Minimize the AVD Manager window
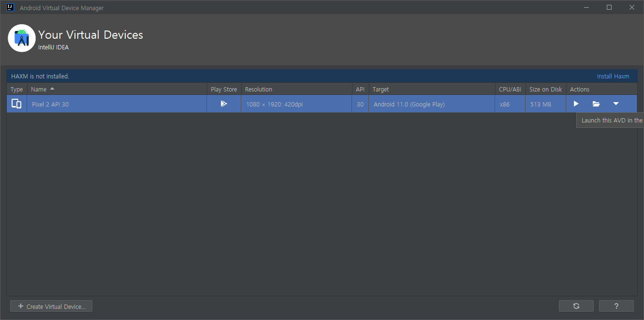Screen dimensions: 644x320 coord(586,7)
